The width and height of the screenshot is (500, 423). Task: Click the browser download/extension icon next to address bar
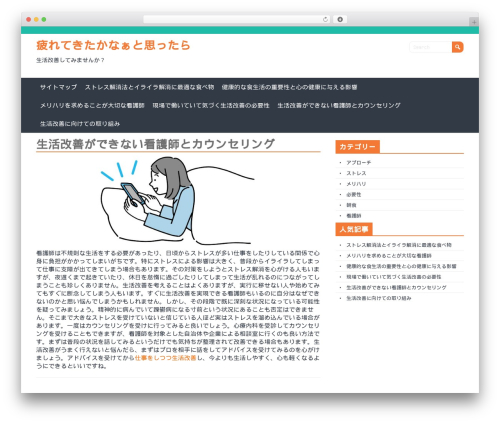click(340, 19)
